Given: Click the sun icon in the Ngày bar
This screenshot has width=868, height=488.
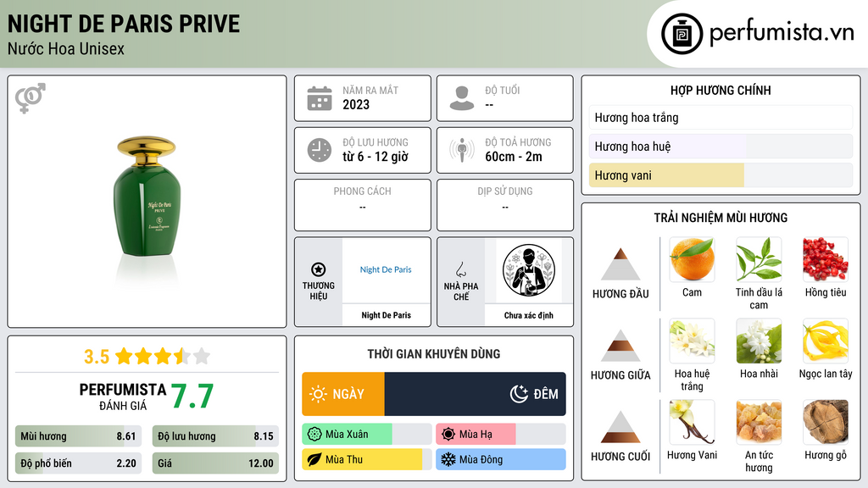Looking at the screenshot, I should 319,394.
